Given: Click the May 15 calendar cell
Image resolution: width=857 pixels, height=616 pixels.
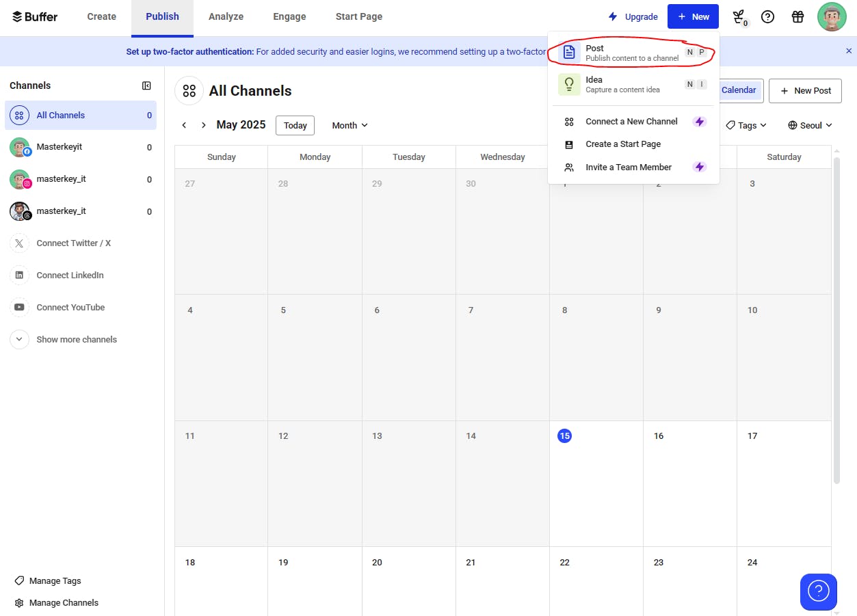Looking at the screenshot, I should click(x=595, y=483).
